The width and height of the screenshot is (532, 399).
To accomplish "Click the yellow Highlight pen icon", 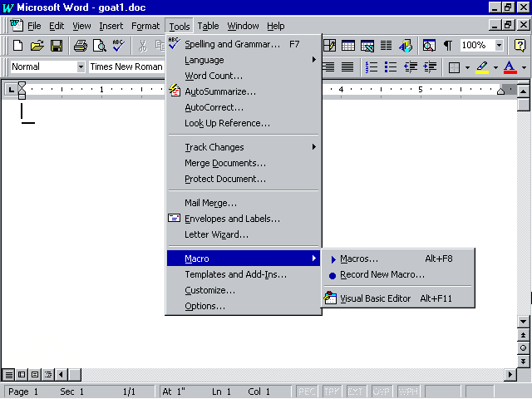I will [x=482, y=67].
